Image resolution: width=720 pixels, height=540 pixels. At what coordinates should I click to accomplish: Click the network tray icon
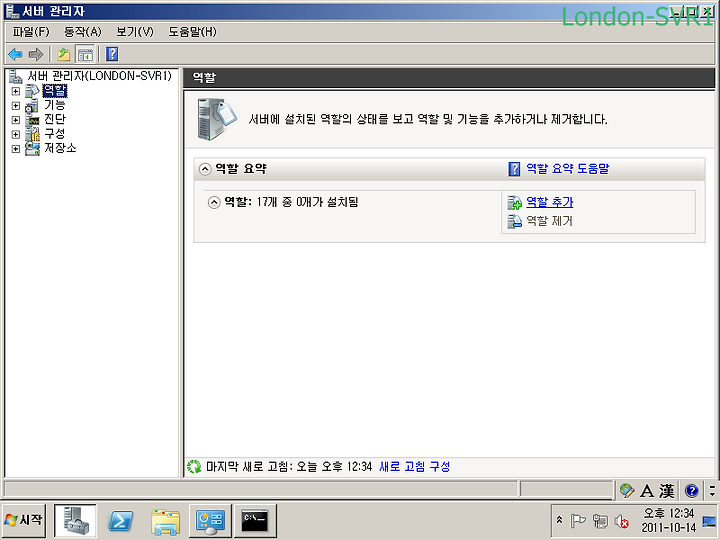point(600,521)
